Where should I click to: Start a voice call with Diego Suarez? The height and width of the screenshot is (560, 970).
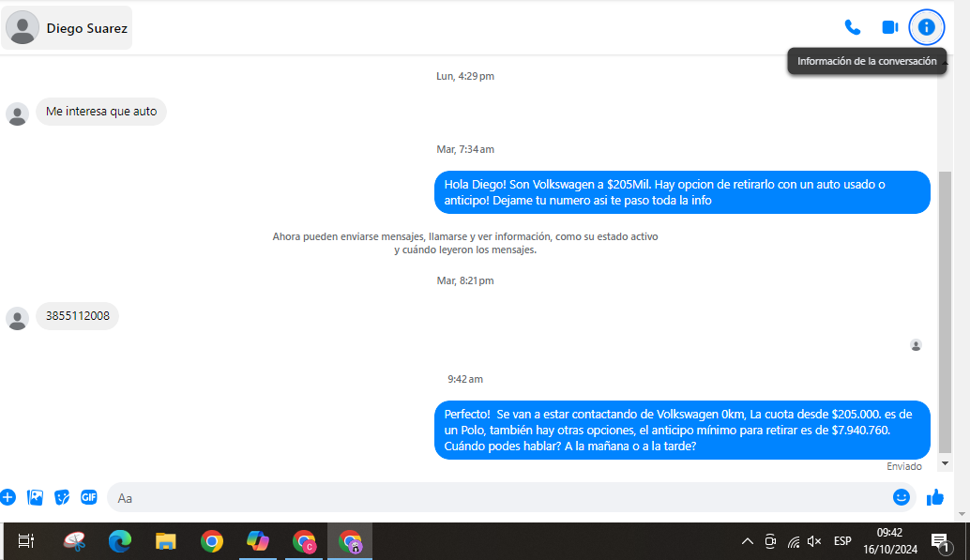click(x=853, y=27)
